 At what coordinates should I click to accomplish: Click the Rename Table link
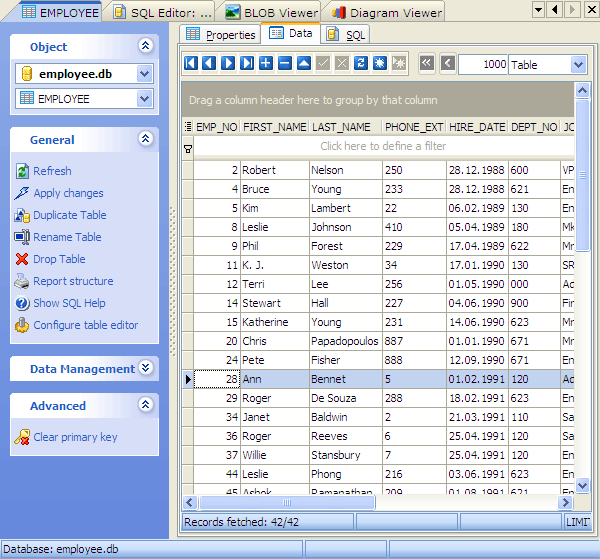click(67, 237)
